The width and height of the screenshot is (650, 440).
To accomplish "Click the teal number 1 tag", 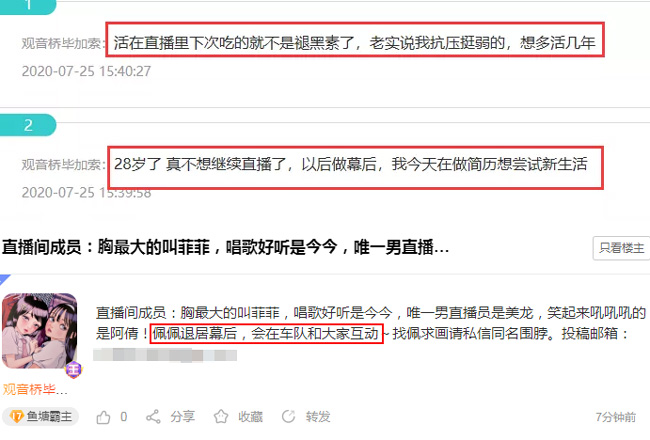I will [x=28, y=6].
